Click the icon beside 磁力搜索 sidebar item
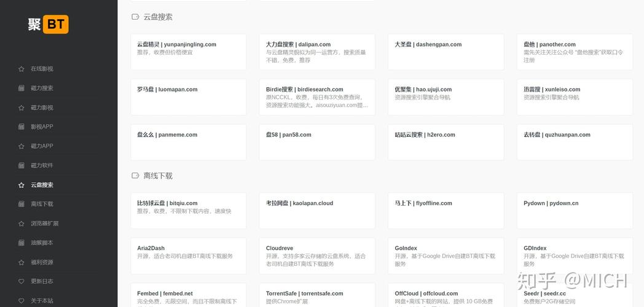644x307 pixels. [x=22, y=88]
